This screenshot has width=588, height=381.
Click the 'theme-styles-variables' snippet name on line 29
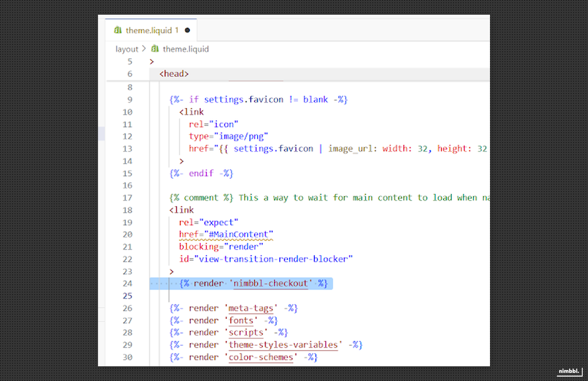[283, 345]
